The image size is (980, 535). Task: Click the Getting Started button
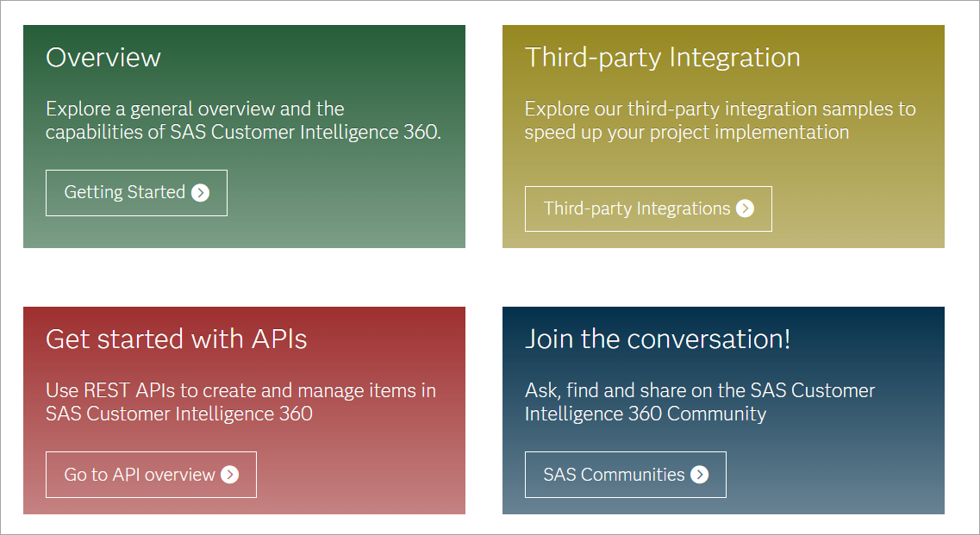tap(136, 192)
